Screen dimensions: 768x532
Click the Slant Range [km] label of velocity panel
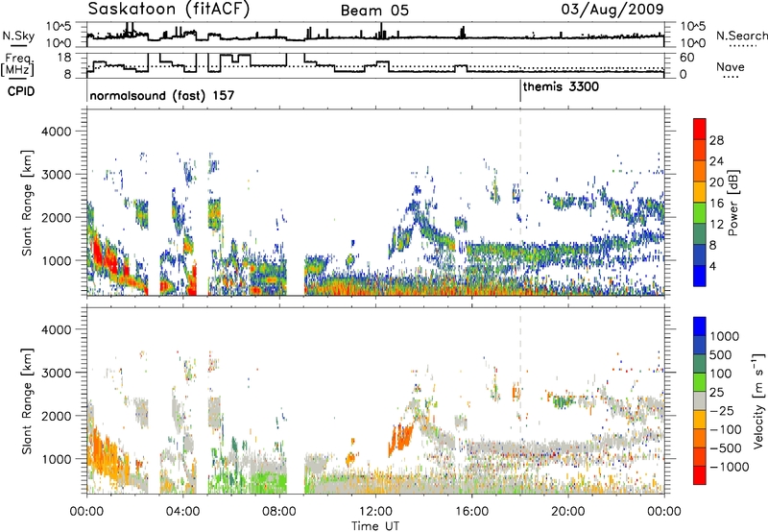[27, 400]
